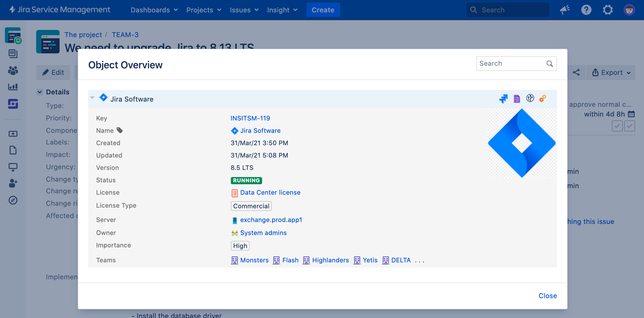Open the compass icon in sidebar
The height and width of the screenshot is (318, 644).
tap(13, 200)
